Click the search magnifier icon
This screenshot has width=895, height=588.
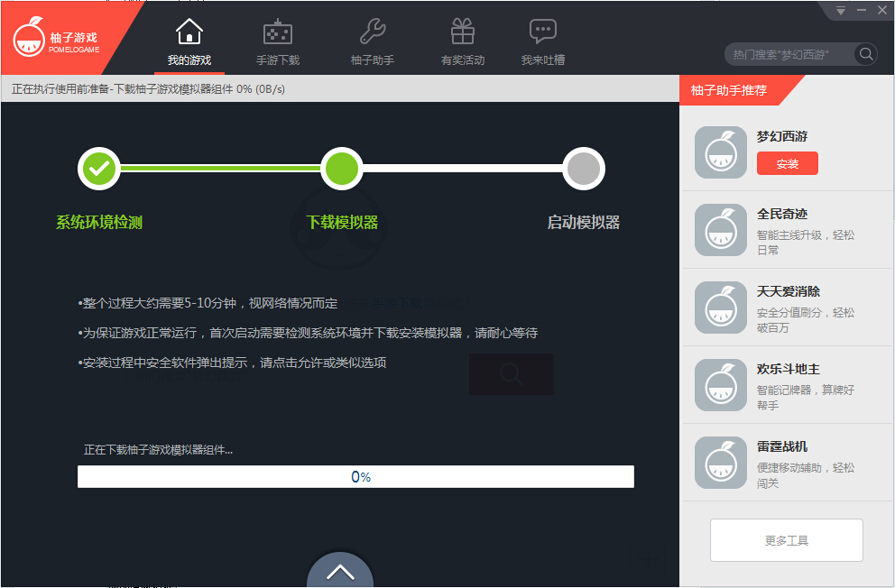click(864, 54)
